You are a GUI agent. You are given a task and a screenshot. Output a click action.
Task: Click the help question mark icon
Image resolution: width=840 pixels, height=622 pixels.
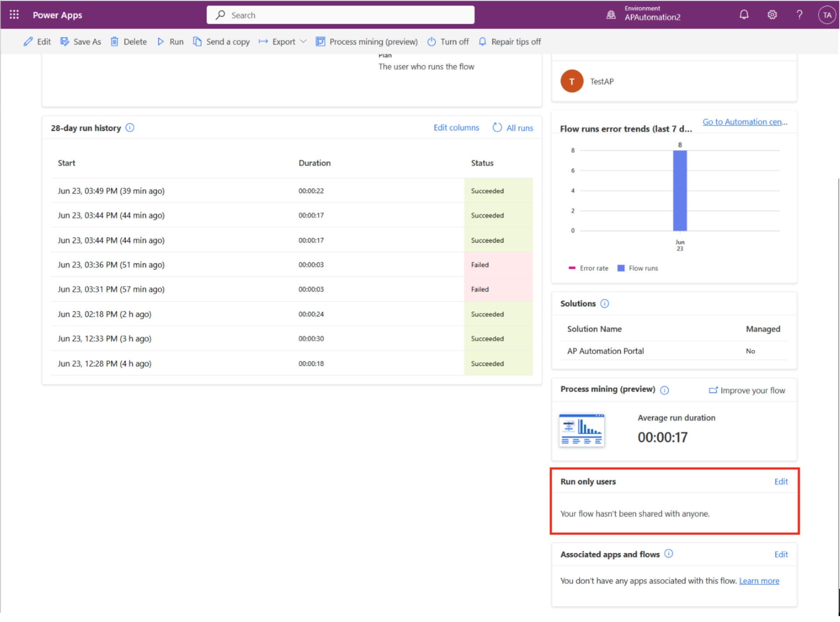pos(799,15)
